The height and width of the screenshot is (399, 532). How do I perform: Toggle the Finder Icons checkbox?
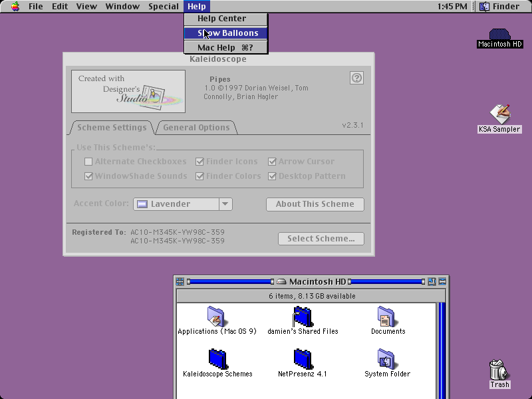[199, 162]
